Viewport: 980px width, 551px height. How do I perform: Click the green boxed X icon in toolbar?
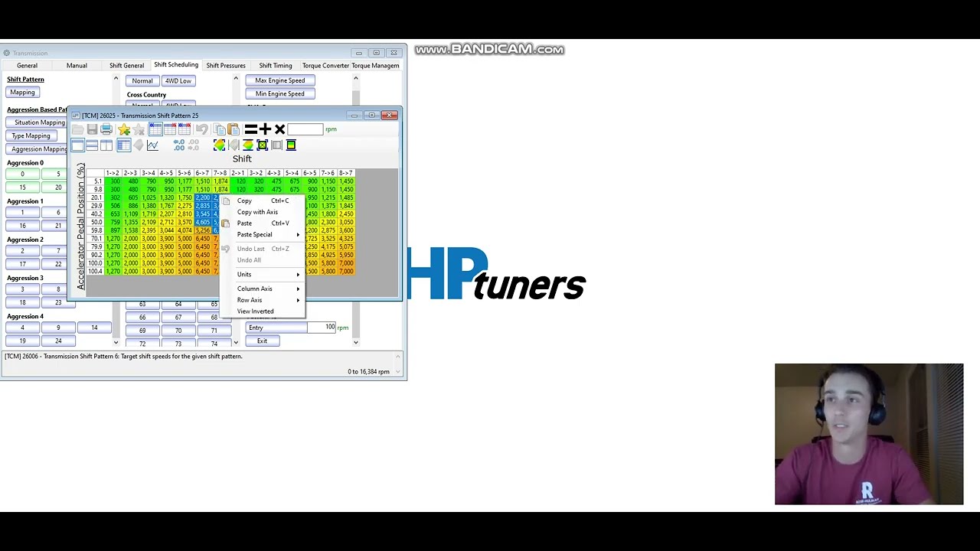pyautogui.click(x=263, y=145)
